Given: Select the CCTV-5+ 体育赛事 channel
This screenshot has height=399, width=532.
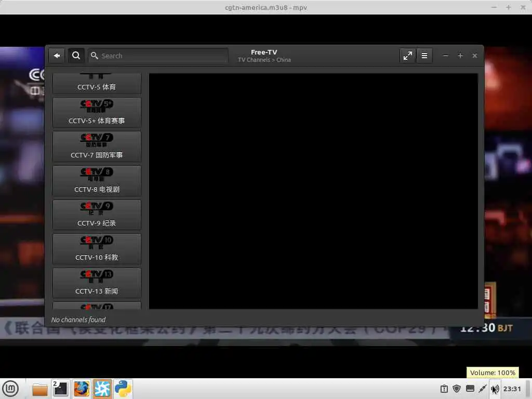Looking at the screenshot, I should pyautogui.click(x=97, y=113).
